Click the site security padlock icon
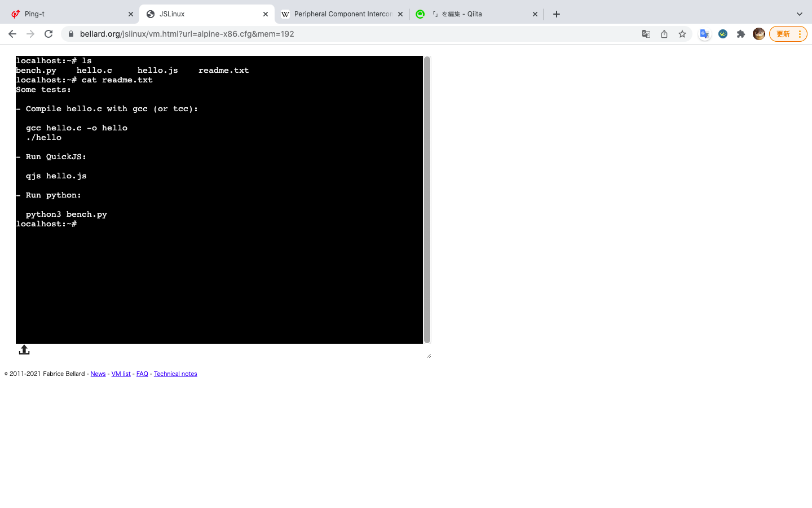Screen dimensions: 812x508 pyautogui.click(x=71, y=34)
